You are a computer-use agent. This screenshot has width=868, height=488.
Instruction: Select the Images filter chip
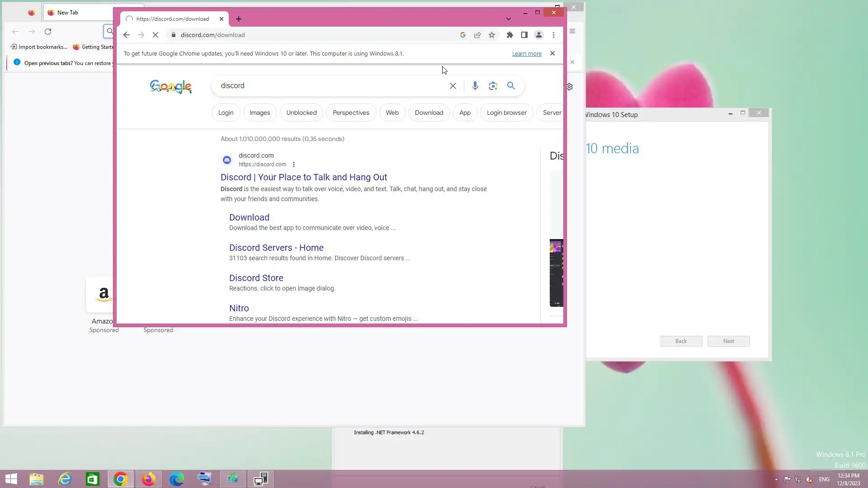point(259,113)
